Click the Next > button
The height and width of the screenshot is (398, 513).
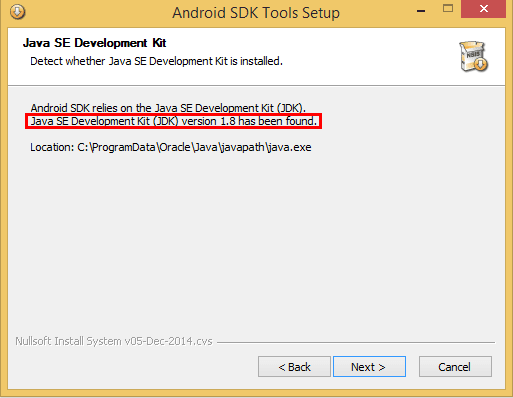point(369,367)
